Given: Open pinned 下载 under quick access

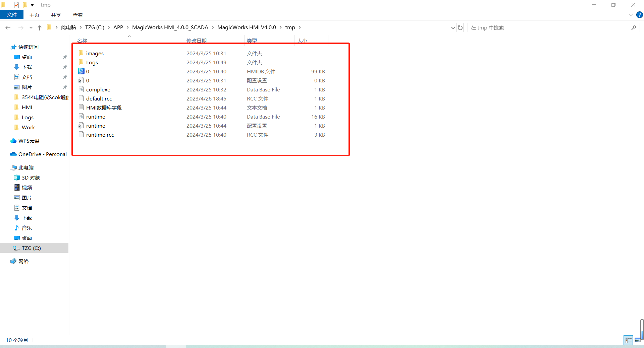Looking at the screenshot, I should pyautogui.click(x=26, y=67).
